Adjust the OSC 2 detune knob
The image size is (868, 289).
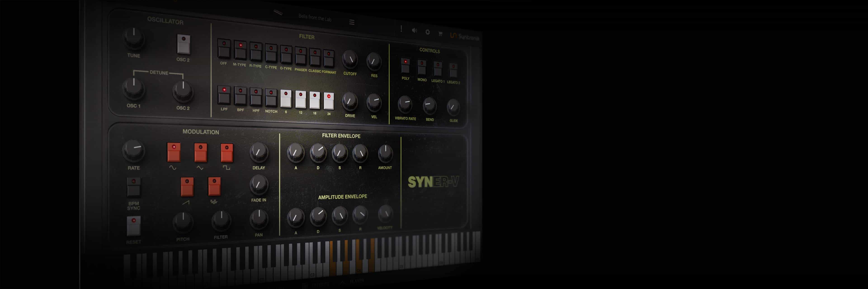tap(183, 91)
